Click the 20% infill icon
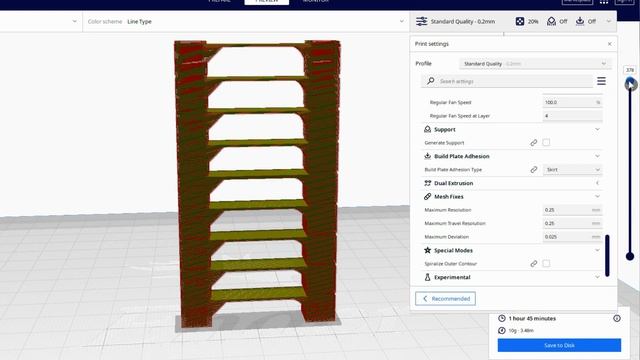 (x=520, y=21)
